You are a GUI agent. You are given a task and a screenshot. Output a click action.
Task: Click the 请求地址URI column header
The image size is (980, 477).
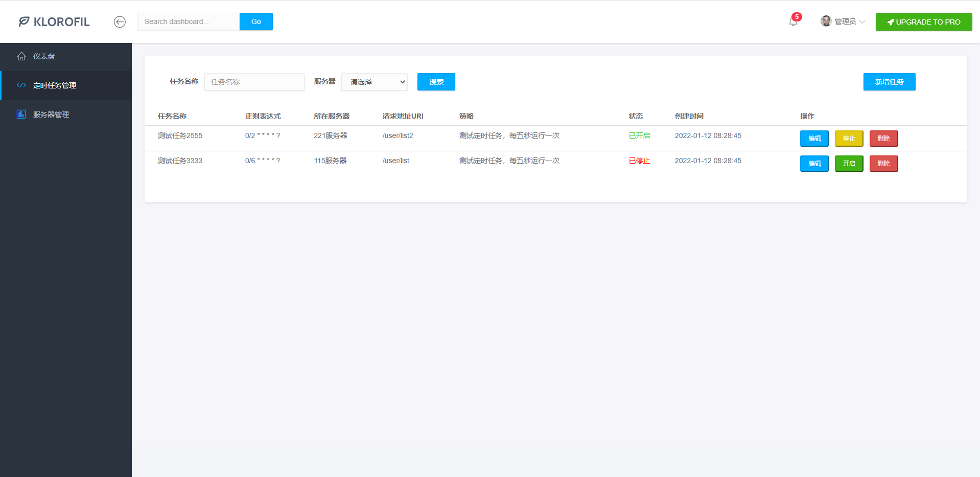coord(403,116)
